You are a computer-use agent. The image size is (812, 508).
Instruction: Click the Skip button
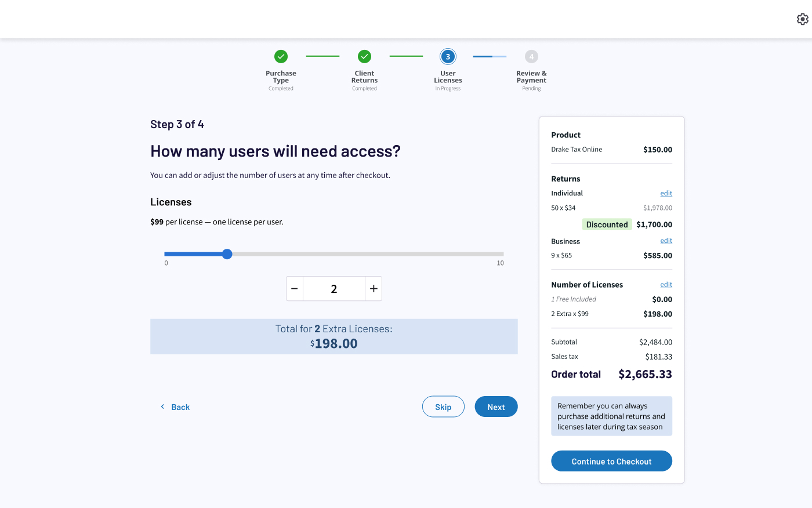click(443, 407)
